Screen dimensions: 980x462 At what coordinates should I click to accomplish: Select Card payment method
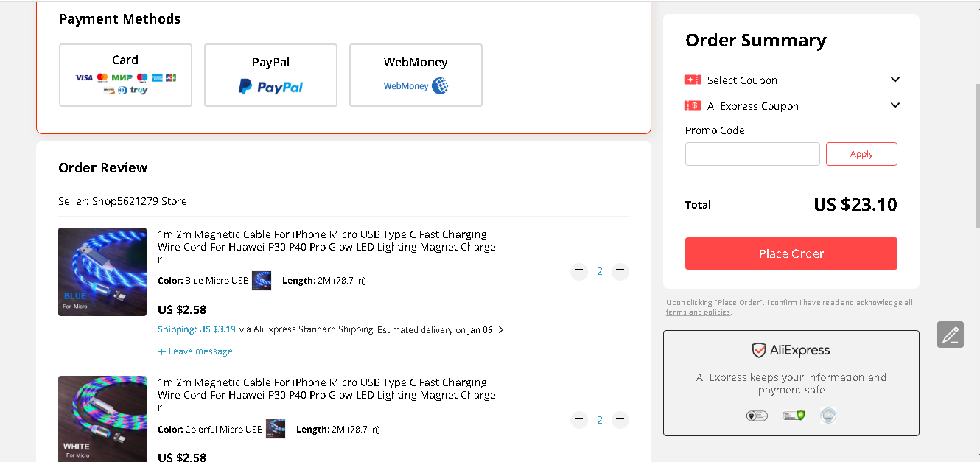pos(125,75)
